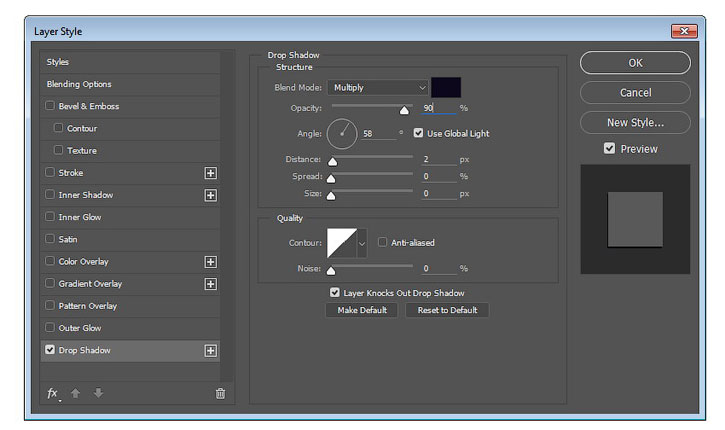Move effect down with the down arrow
The image size is (725, 430).
point(98,393)
